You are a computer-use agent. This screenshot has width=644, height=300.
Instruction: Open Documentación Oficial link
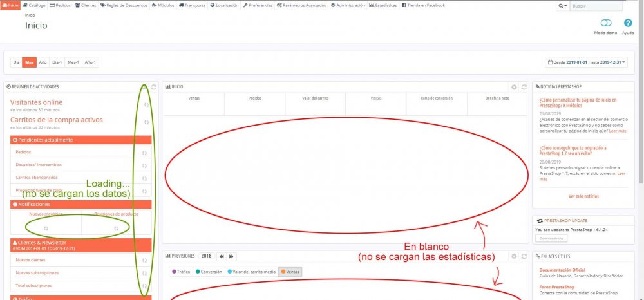(562, 270)
